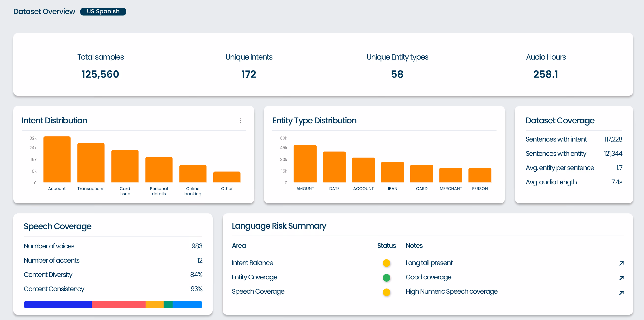
Task: Open the Intent Distribution three-dot menu
Action: click(x=240, y=121)
